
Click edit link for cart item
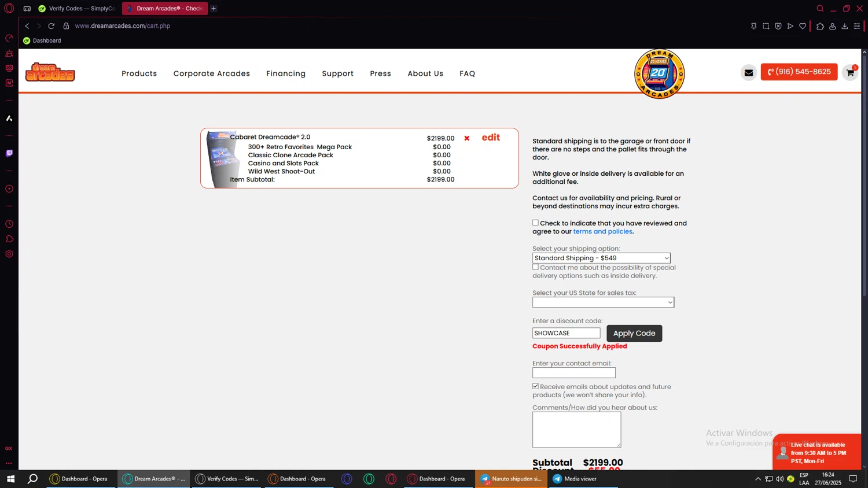(491, 138)
